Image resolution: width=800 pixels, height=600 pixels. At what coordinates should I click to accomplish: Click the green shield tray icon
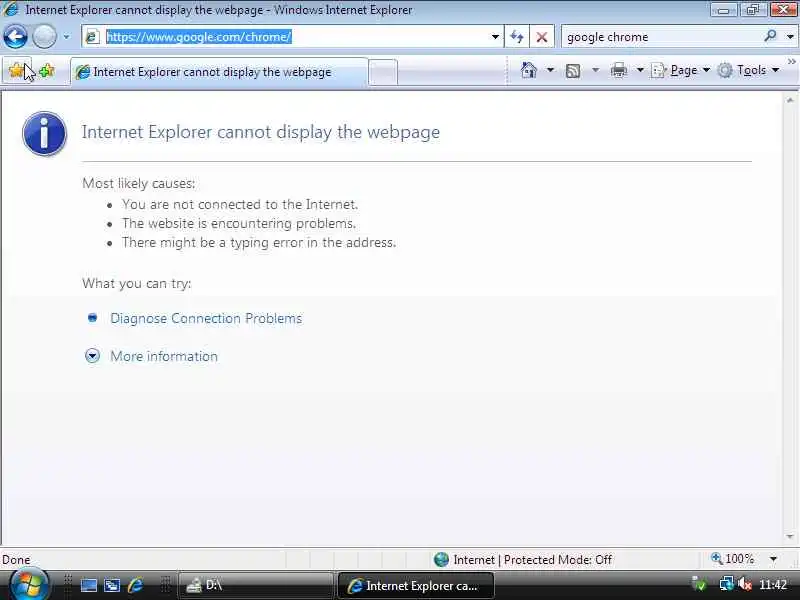[698, 584]
